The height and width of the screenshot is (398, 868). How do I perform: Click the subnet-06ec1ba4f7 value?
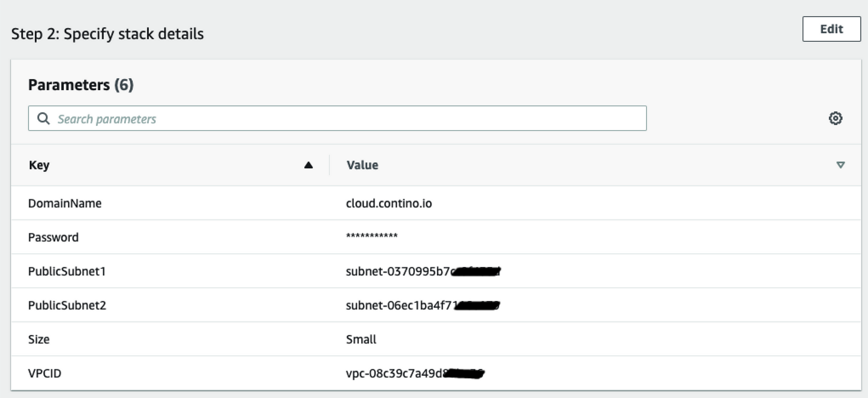pyautogui.click(x=423, y=305)
